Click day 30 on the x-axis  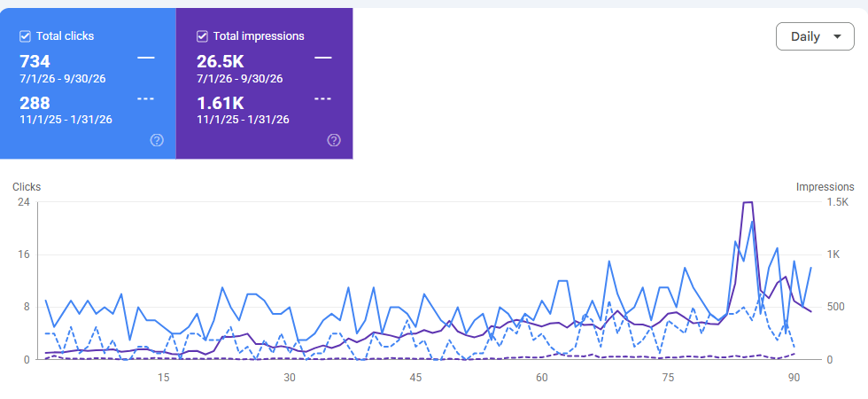290,378
